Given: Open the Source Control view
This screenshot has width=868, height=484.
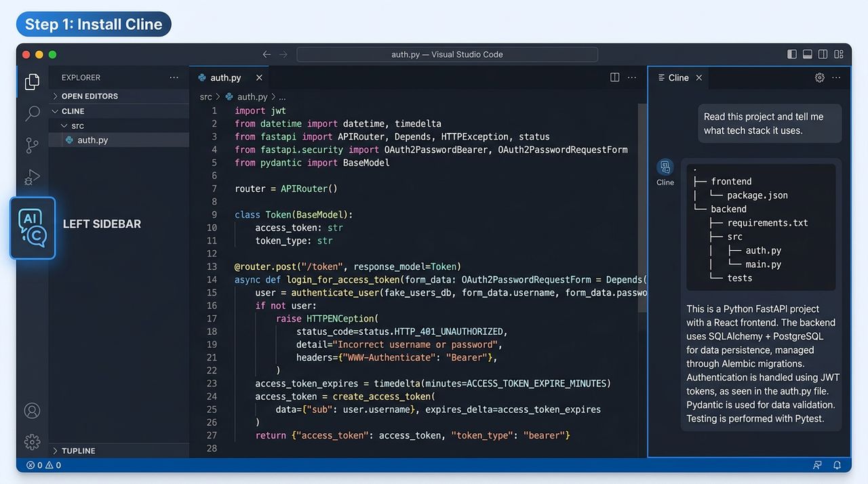Looking at the screenshot, I should pos(32,145).
